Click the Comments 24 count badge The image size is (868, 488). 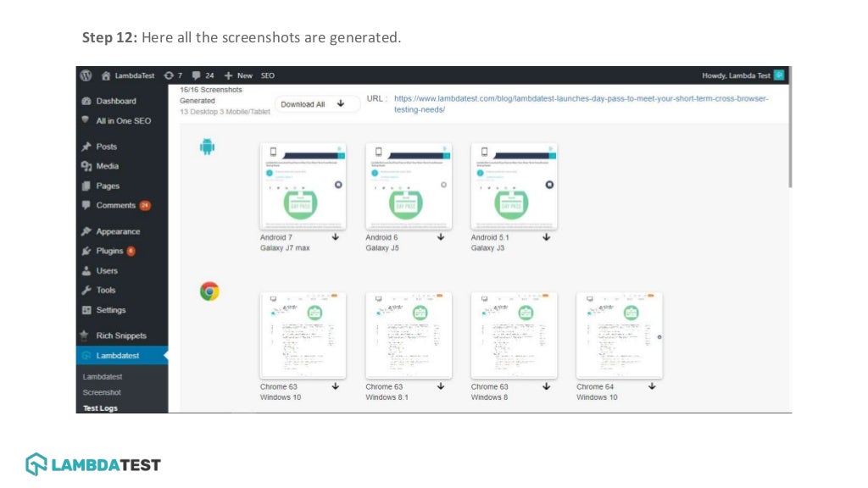point(144,205)
